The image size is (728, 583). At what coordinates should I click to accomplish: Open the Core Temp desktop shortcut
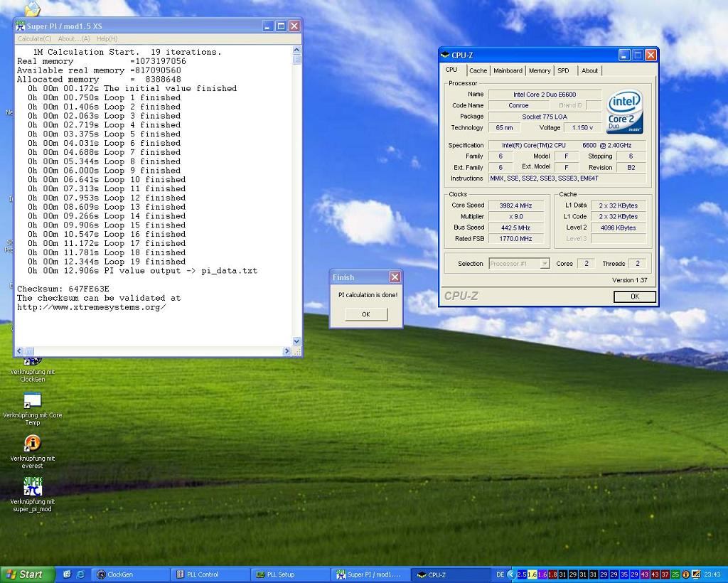click(x=32, y=409)
